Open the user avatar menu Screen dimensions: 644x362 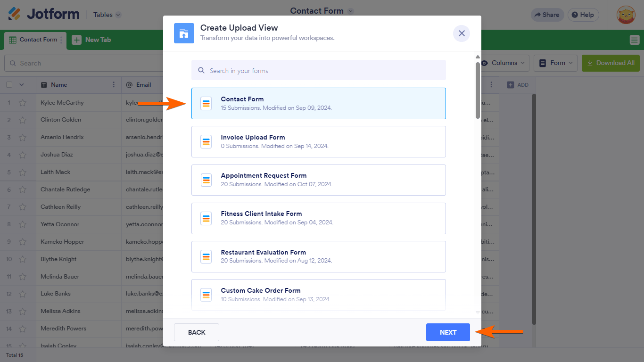click(626, 15)
